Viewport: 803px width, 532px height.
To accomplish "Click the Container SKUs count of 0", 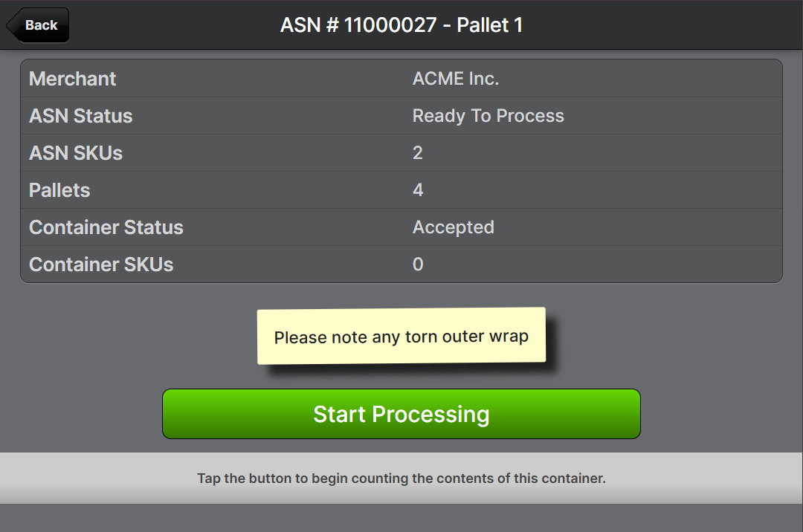I will point(418,265).
